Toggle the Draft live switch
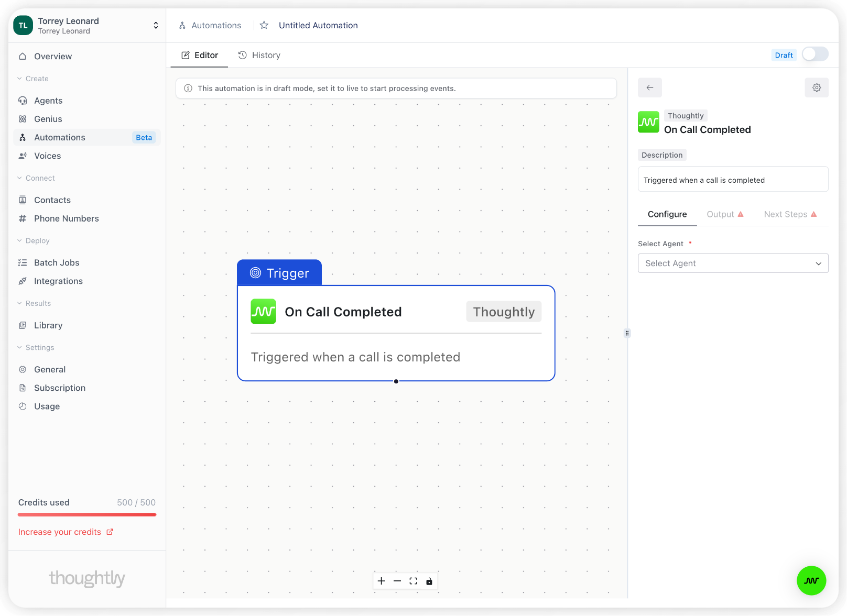 [815, 54]
